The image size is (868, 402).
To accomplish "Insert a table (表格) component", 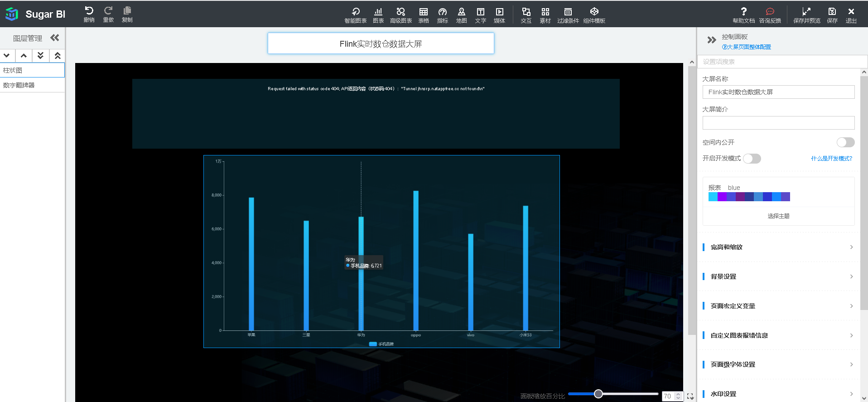I will tap(424, 15).
